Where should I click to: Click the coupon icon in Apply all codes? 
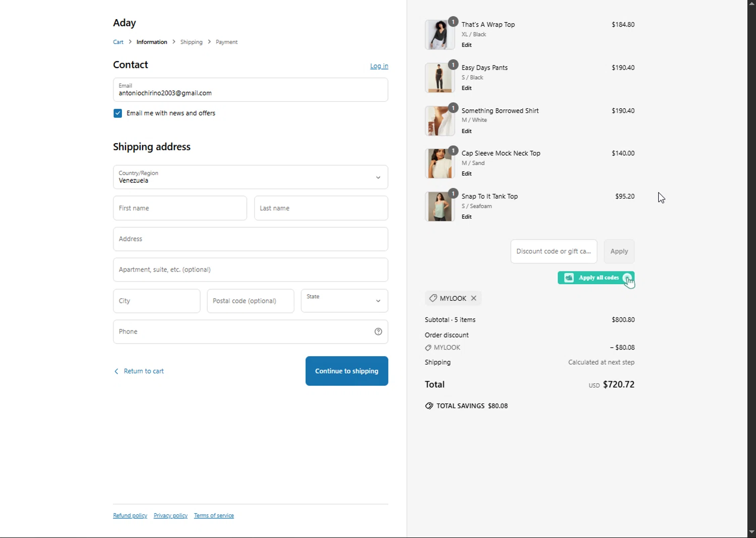pos(569,278)
